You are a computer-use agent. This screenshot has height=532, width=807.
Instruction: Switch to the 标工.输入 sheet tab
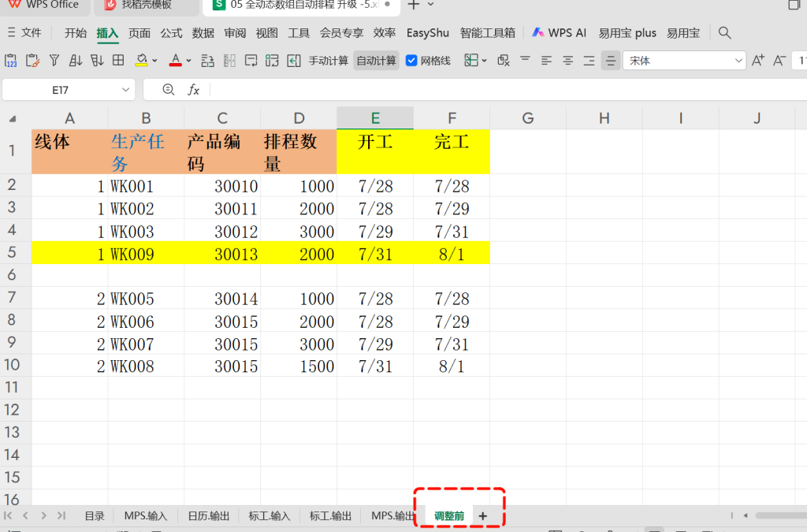click(x=270, y=516)
